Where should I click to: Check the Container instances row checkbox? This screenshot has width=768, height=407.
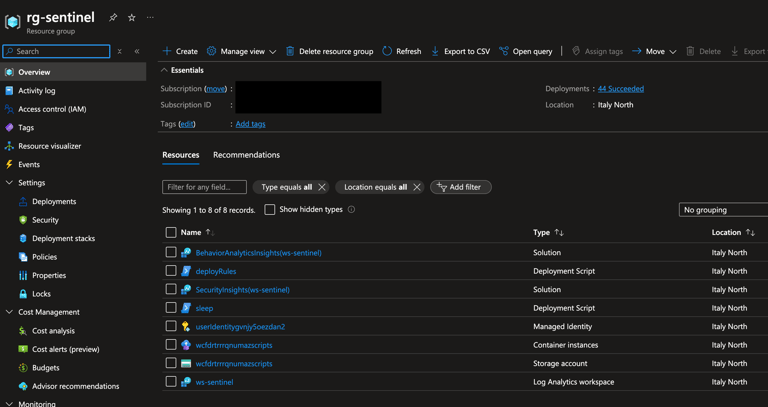click(x=171, y=345)
